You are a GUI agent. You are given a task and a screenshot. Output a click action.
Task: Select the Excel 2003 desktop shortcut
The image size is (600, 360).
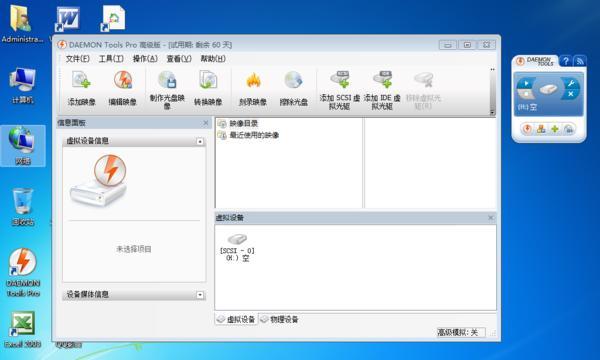tap(23, 329)
